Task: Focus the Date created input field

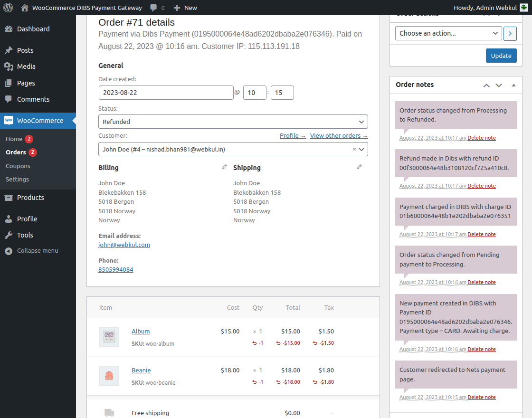Action: [165, 92]
